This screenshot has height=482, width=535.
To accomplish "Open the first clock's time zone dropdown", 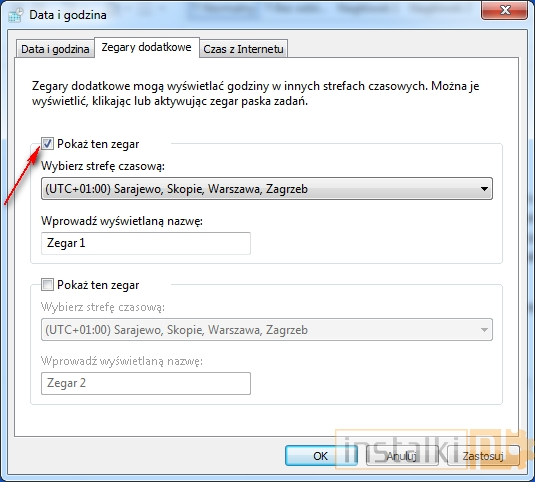I will [x=267, y=189].
